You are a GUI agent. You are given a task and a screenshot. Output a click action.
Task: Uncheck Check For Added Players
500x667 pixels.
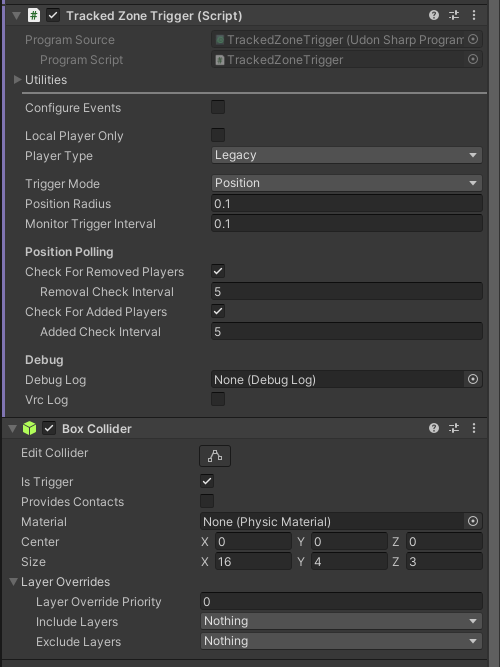click(x=218, y=311)
